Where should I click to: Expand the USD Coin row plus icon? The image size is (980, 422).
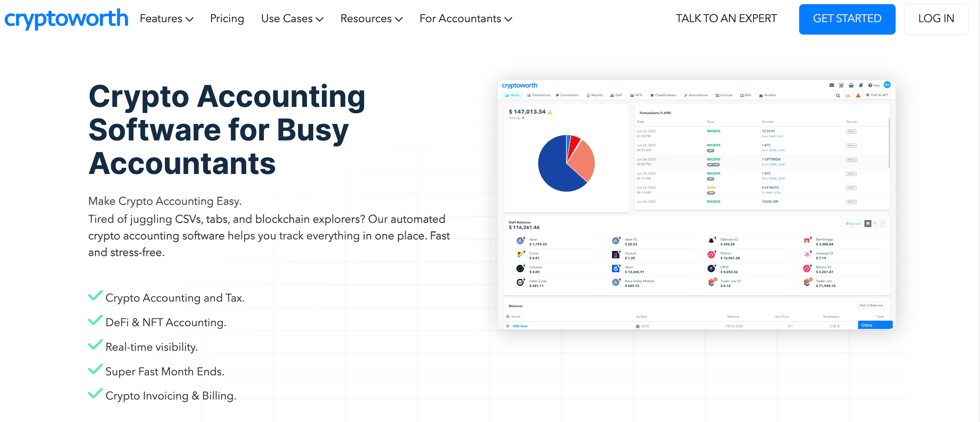point(508,326)
